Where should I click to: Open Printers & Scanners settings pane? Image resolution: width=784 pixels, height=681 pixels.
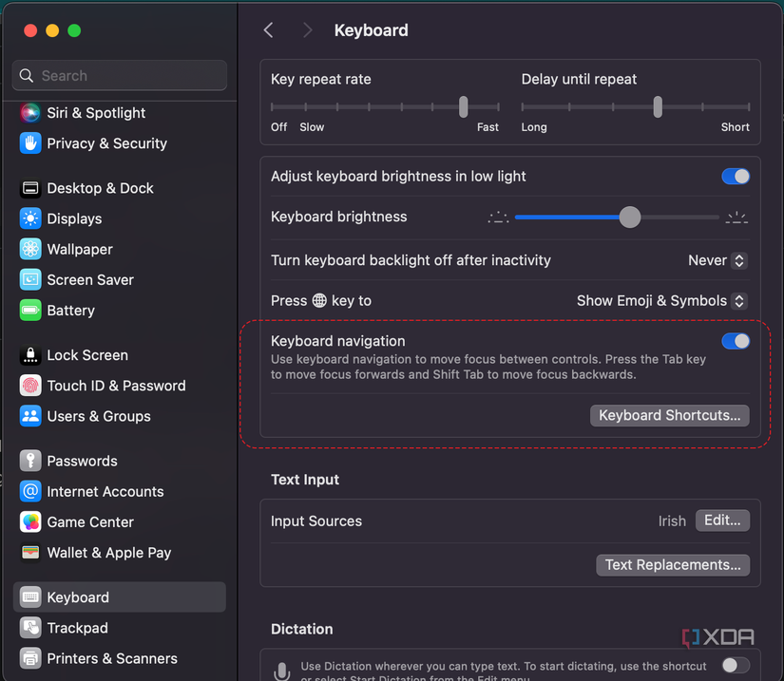point(111,658)
